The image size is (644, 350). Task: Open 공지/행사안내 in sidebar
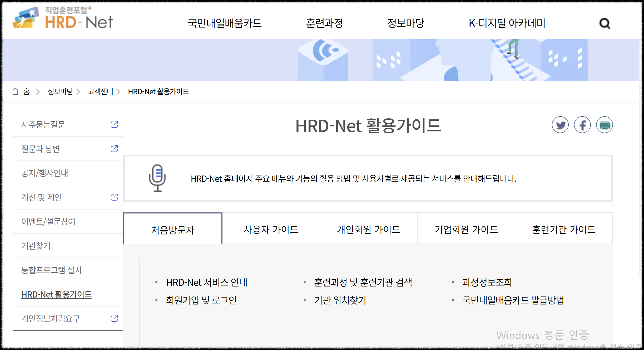tap(45, 173)
